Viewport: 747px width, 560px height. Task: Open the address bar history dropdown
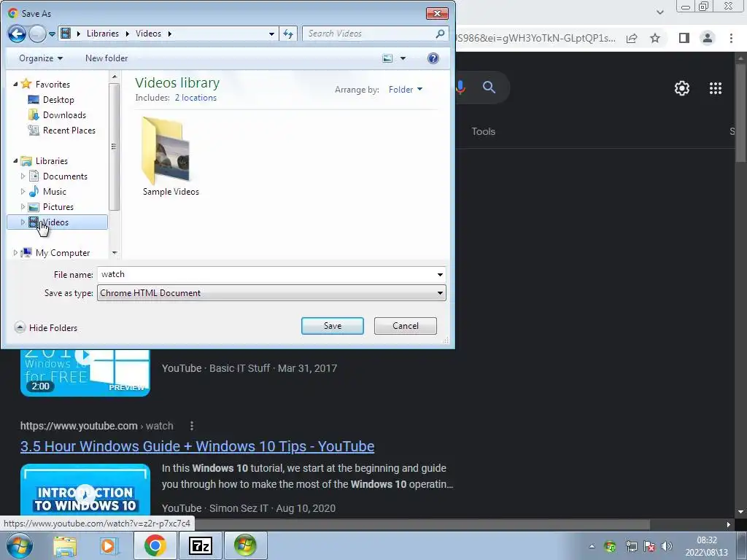point(271,34)
